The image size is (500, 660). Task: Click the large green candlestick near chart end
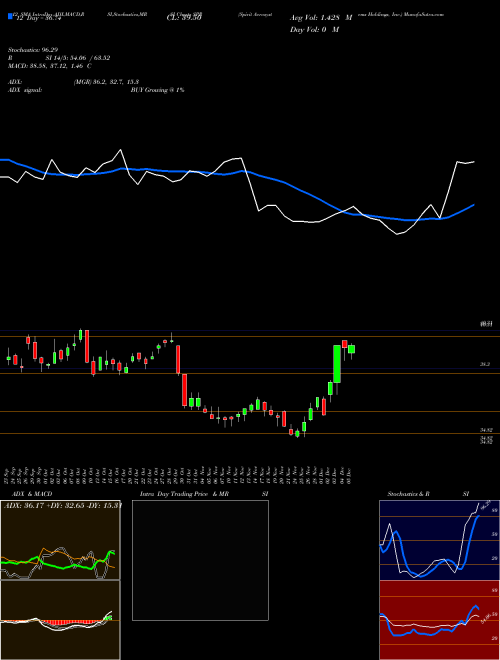tap(337, 364)
